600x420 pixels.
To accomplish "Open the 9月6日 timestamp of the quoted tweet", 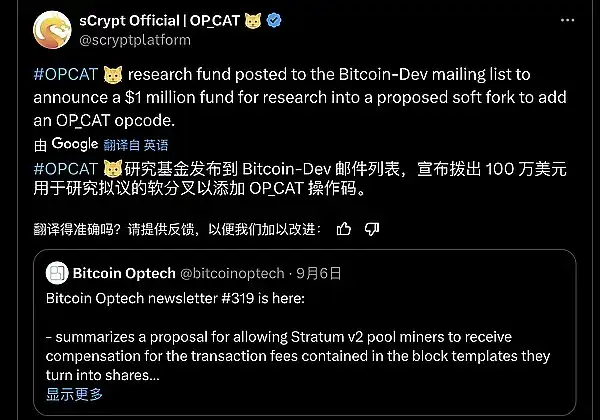I will (320, 272).
